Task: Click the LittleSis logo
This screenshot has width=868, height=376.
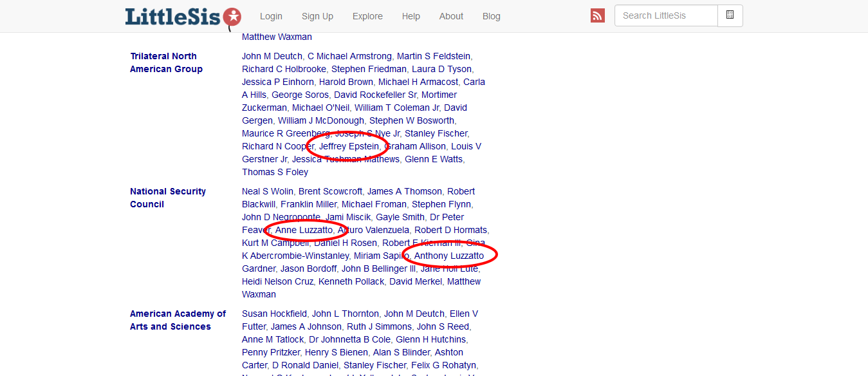Action: (183, 17)
